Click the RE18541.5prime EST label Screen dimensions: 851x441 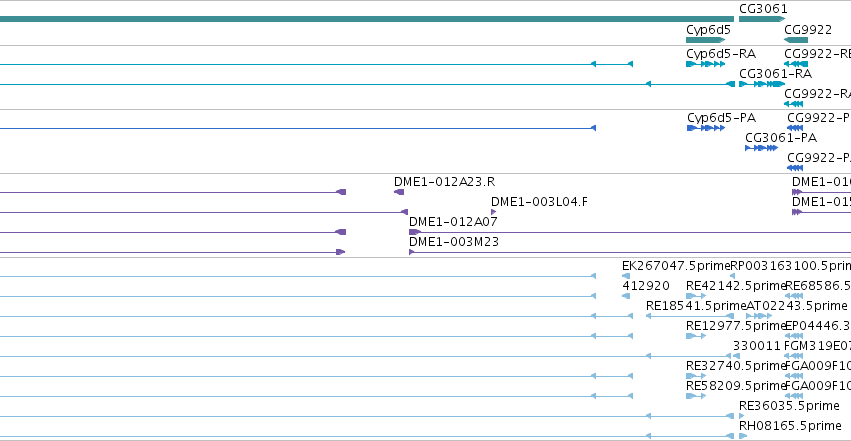(696, 306)
